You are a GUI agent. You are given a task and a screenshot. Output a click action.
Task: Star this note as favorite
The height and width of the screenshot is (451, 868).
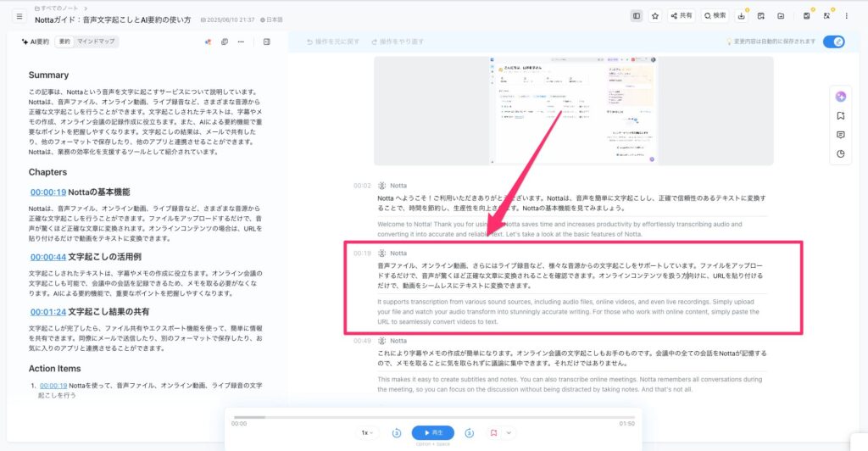tap(655, 16)
